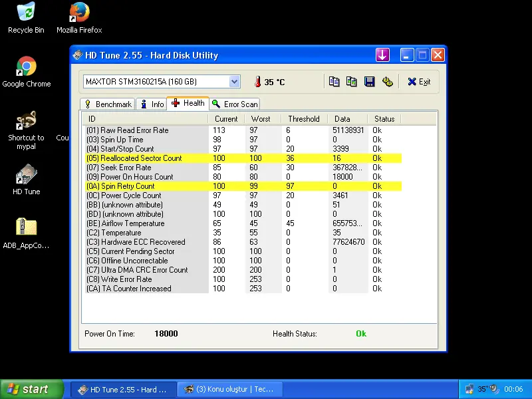Select the Reallocated Sector Count row

coord(243,158)
